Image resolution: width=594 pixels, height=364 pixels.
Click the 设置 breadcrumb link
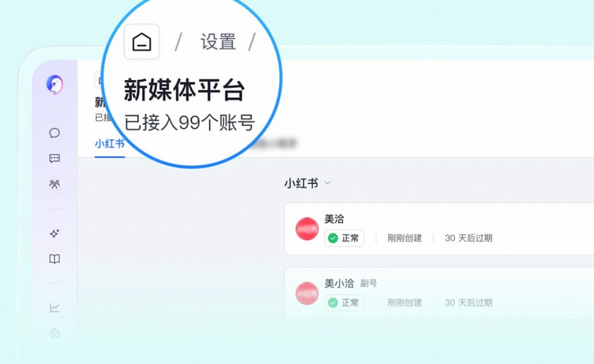[218, 42]
